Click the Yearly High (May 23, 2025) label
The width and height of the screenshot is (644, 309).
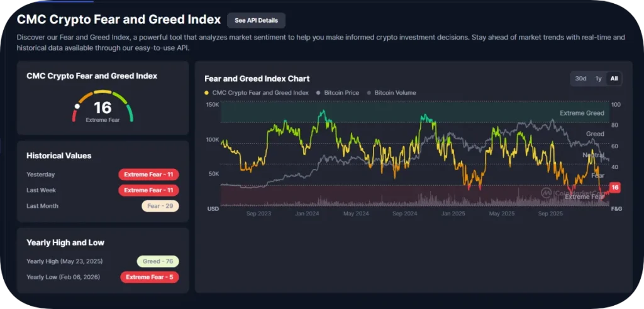pyautogui.click(x=65, y=261)
